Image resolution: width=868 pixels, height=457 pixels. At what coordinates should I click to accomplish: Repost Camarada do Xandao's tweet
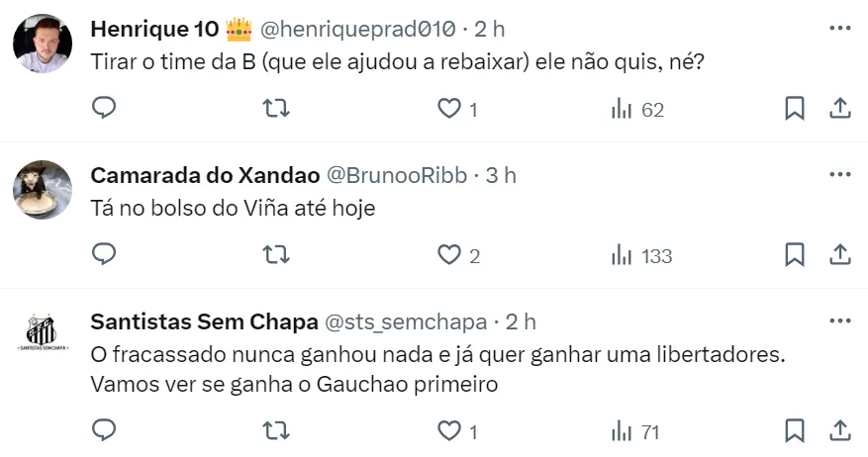pos(276,255)
